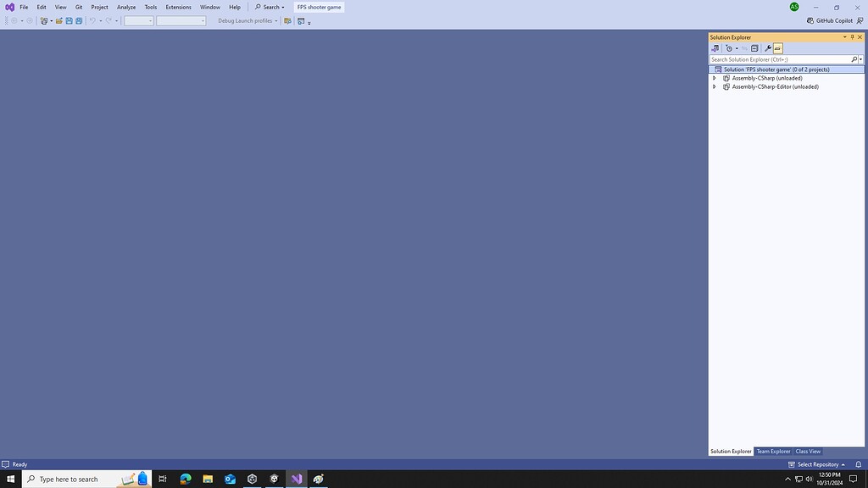This screenshot has height=488, width=868.
Task: Open GitHub Copilot from the title bar
Action: [835, 19]
